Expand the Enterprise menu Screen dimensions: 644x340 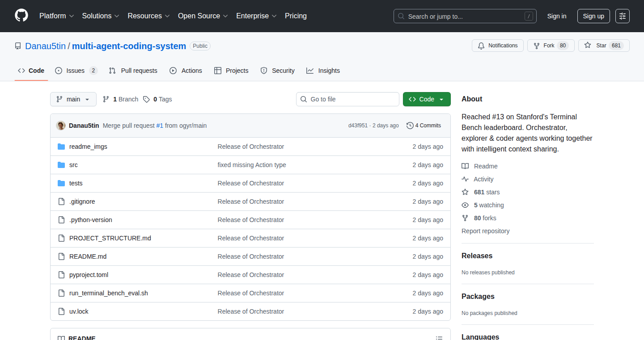[x=256, y=16]
